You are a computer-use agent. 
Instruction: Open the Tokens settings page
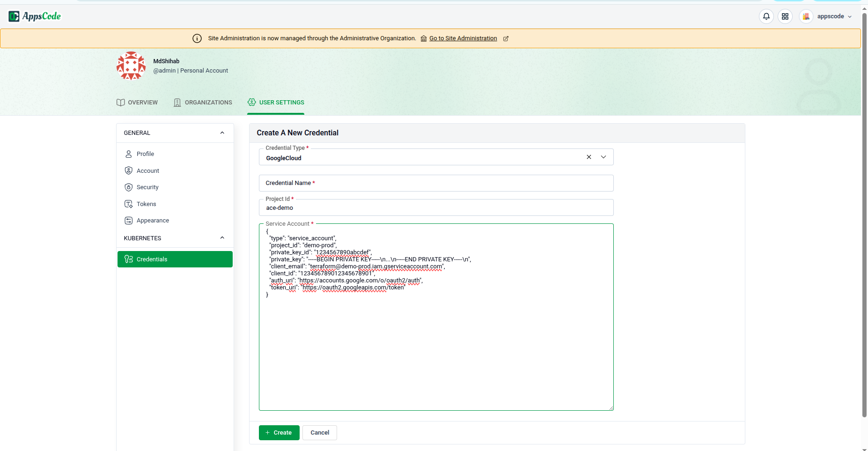[x=175, y=204]
